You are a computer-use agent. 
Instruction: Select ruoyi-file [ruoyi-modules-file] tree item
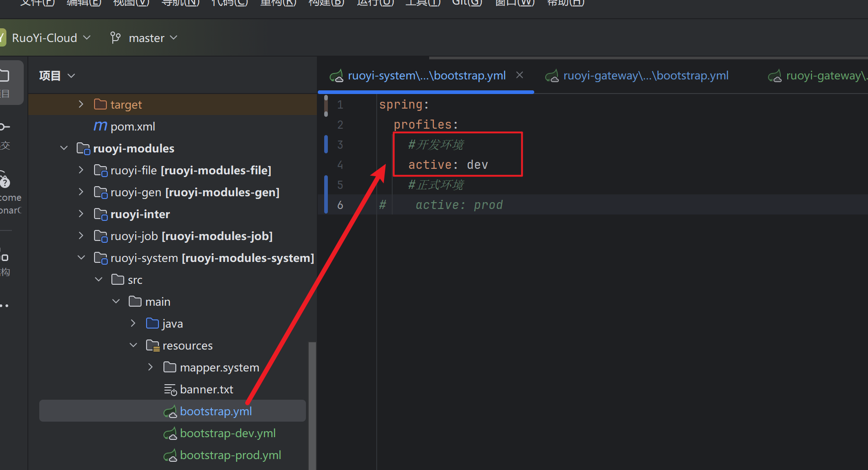(x=191, y=170)
